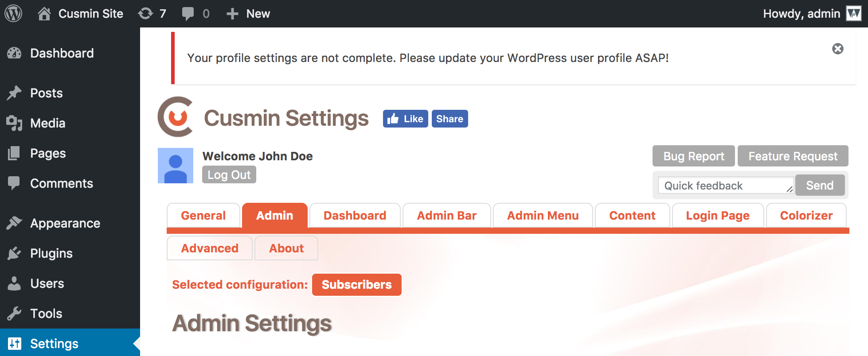The width and height of the screenshot is (868, 356).
Task: Click the thumbs-up Like button
Action: (406, 119)
